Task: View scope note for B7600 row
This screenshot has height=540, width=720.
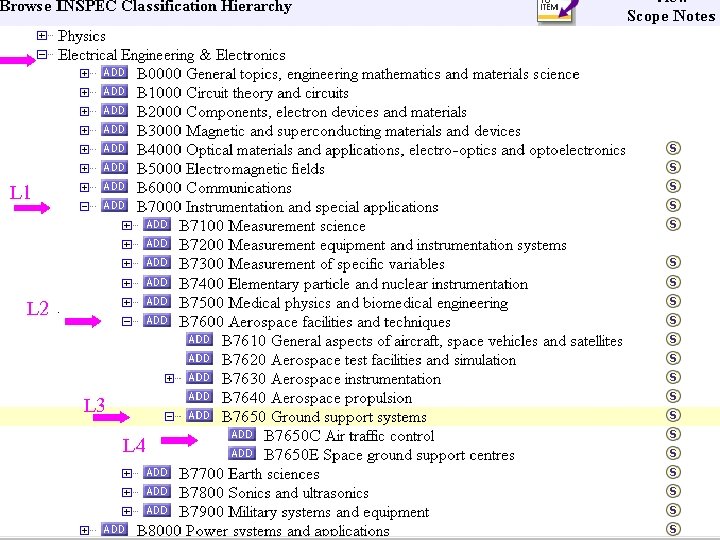Action: 673,320
